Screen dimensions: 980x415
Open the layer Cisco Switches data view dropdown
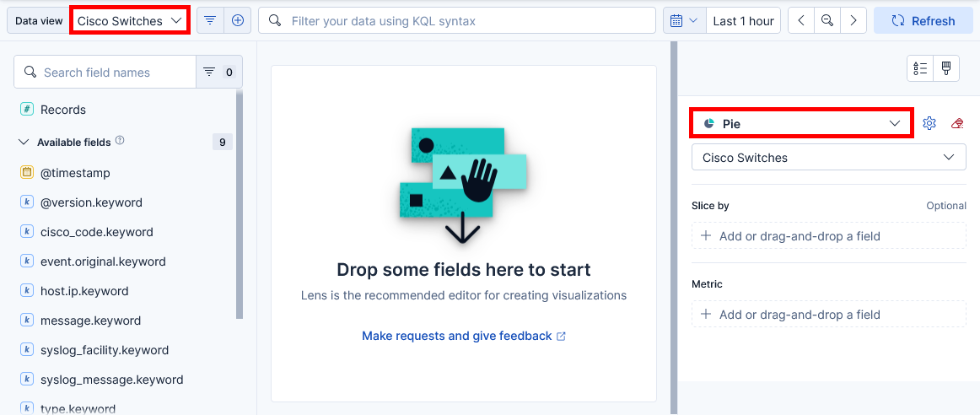click(829, 158)
